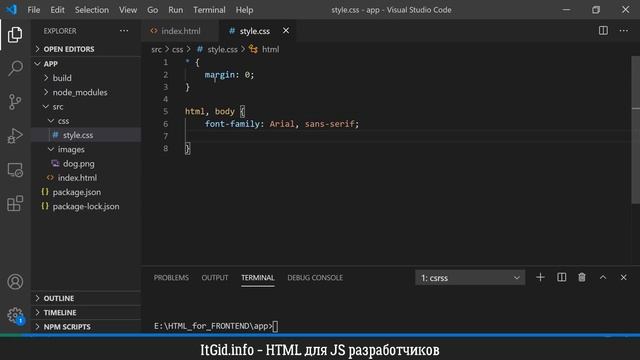640x360 pixels.
Task: Open the Help menu
Action: 244,10
